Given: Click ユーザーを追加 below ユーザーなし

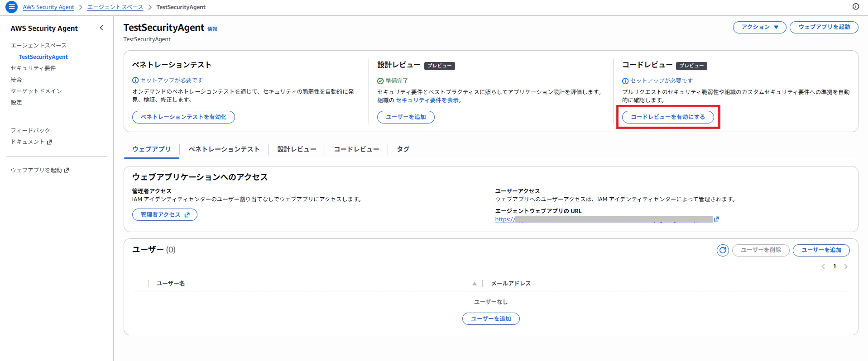Looking at the screenshot, I should pyautogui.click(x=491, y=319).
